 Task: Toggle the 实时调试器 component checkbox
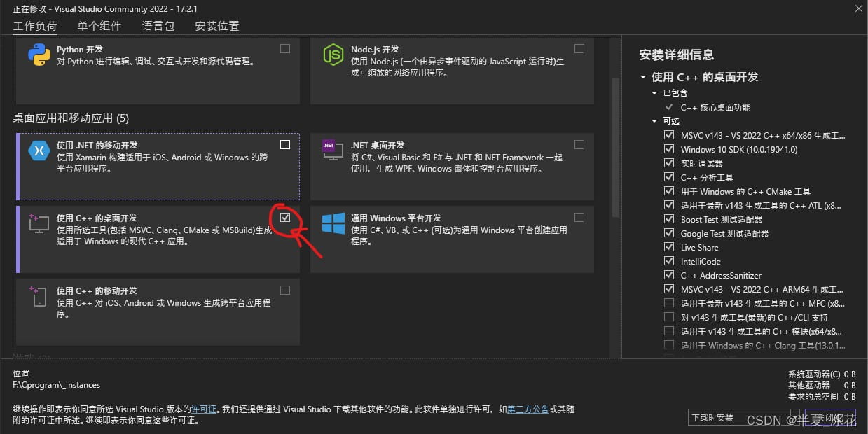pyautogui.click(x=668, y=163)
